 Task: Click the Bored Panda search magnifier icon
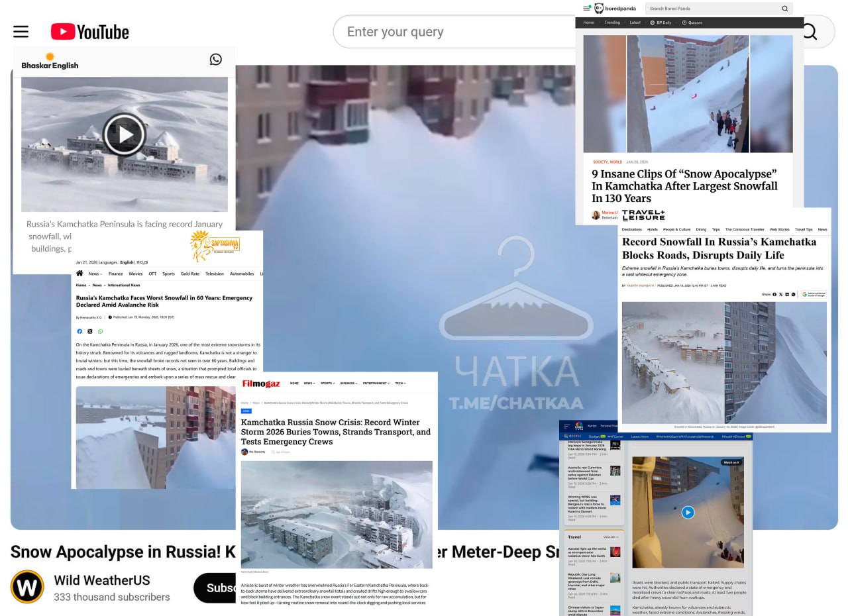click(785, 9)
